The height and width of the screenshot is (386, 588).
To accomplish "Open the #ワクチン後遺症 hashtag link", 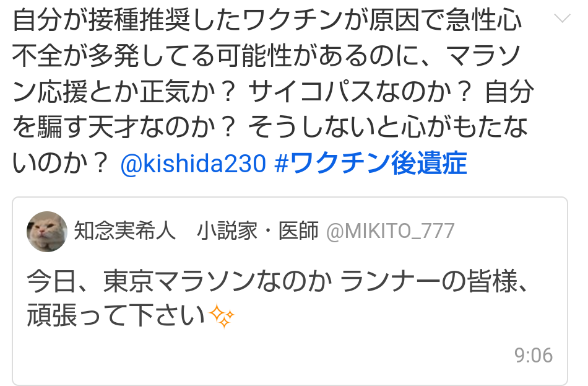I will click(x=371, y=164).
